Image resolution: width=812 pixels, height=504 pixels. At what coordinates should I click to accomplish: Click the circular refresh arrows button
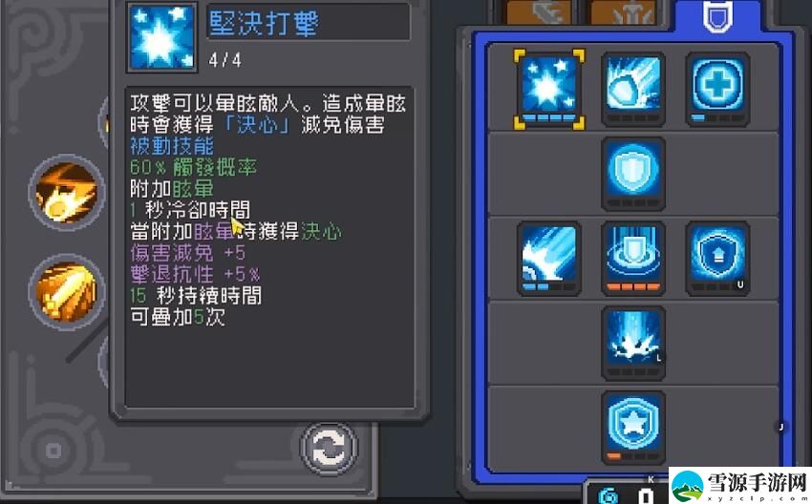(329, 448)
